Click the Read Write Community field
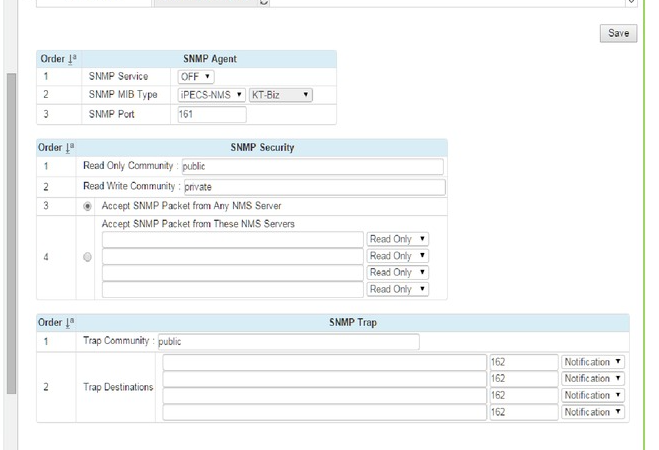The image size is (659, 450). [x=312, y=186]
